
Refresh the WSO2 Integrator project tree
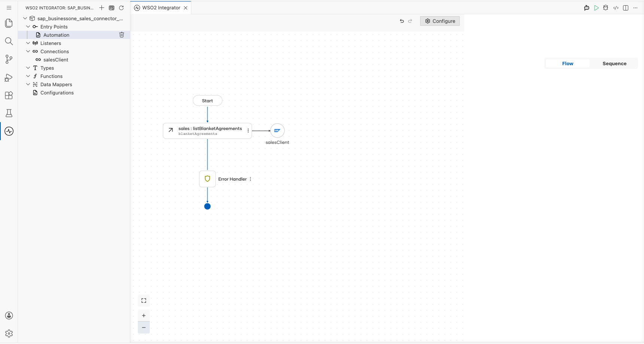(x=121, y=7)
